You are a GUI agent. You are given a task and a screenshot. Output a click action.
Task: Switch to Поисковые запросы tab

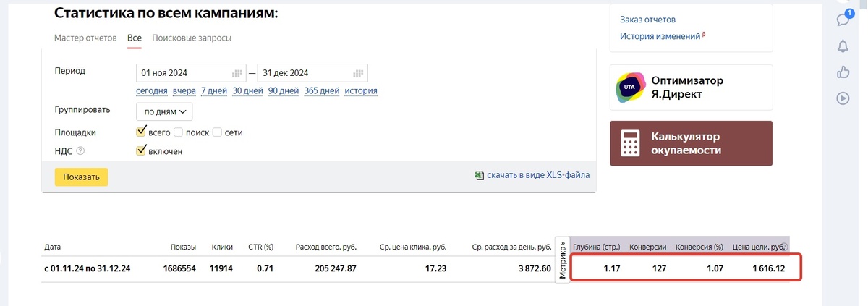(192, 38)
